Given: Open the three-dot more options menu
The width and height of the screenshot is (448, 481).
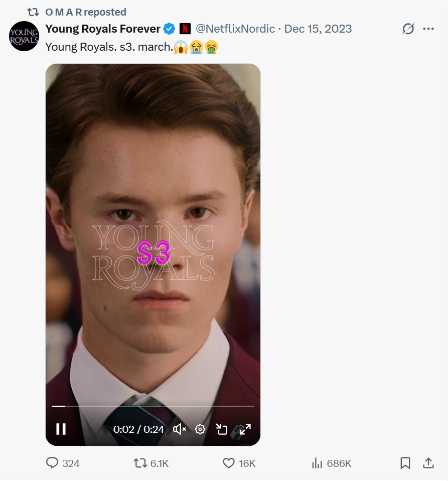Looking at the screenshot, I should [x=428, y=29].
